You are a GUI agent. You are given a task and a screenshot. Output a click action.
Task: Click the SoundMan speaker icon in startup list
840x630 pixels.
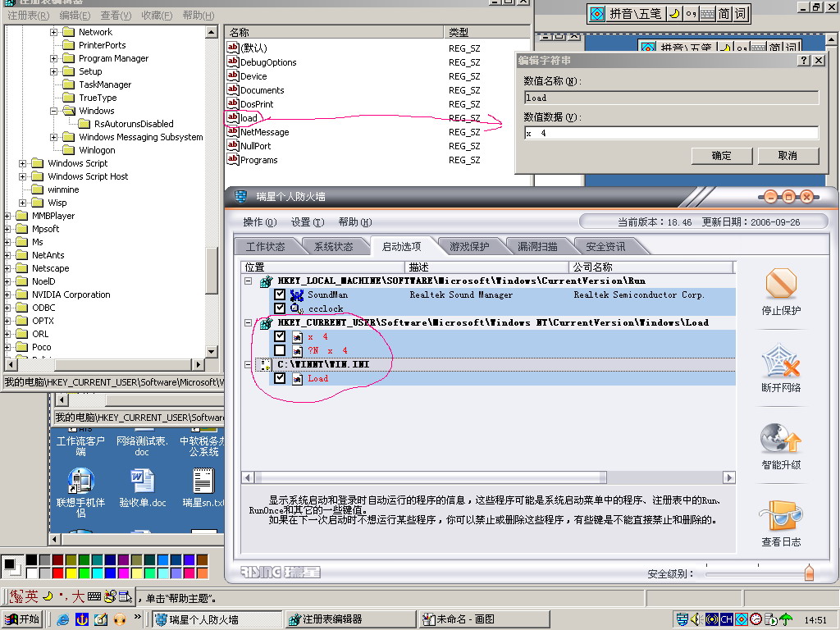coord(296,294)
